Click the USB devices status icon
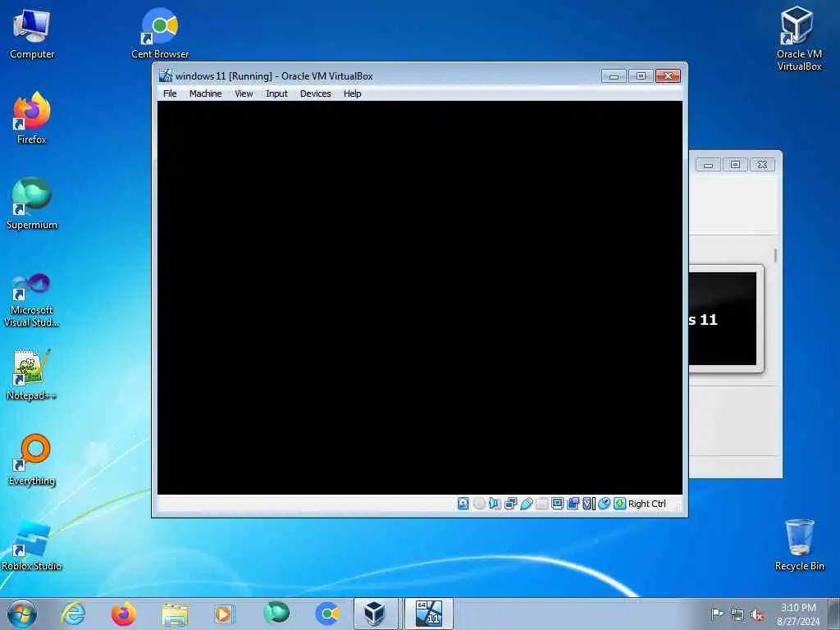Viewport: 840px width, 630px height. pos(526,504)
